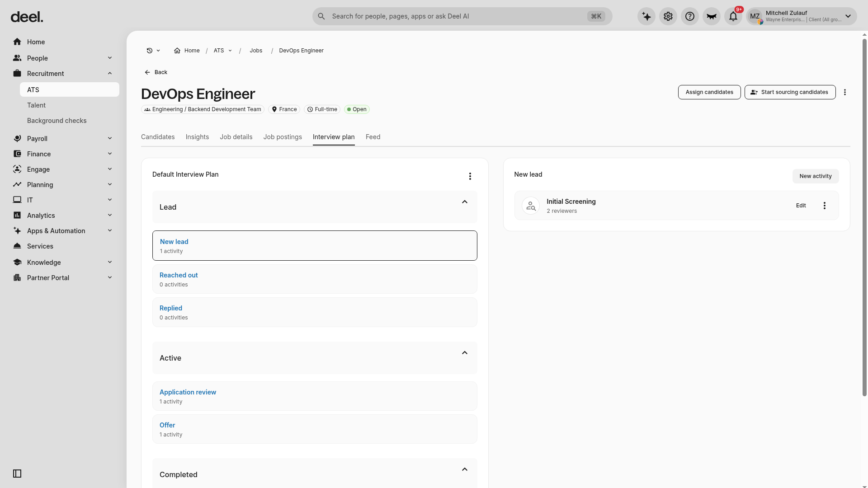Open the Replied stage
The height and width of the screenshot is (488, 868).
[315, 312]
